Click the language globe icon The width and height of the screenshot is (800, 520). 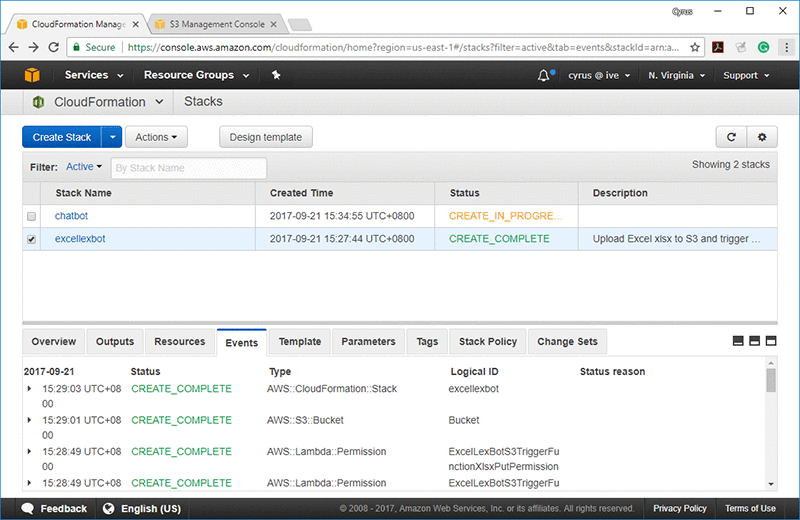click(108, 509)
